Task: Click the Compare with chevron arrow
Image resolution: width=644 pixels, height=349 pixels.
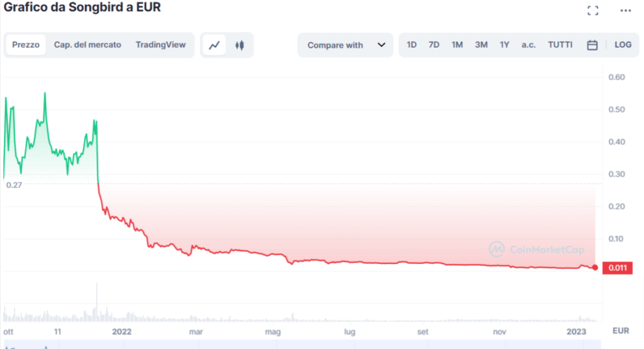Action: tap(381, 45)
